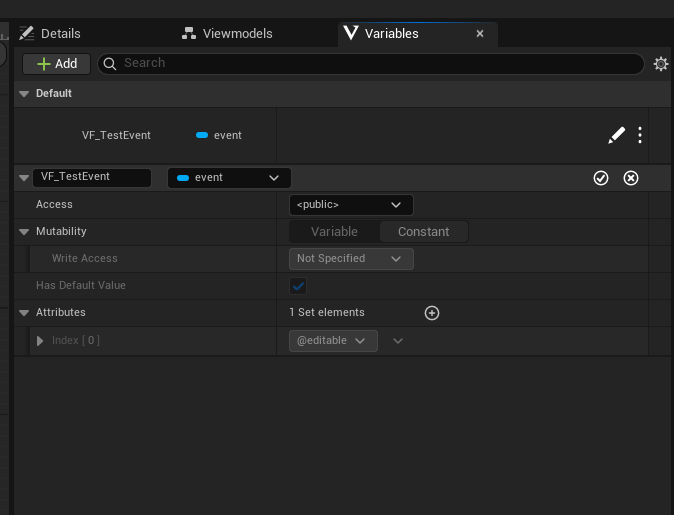Select the VF_TestEvent row in Default
The height and width of the screenshot is (515, 674).
pos(331,135)
